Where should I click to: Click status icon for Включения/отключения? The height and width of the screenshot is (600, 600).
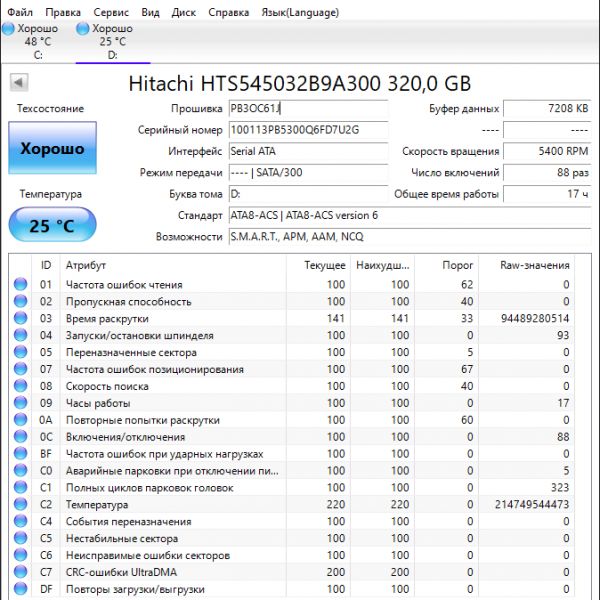20,437
